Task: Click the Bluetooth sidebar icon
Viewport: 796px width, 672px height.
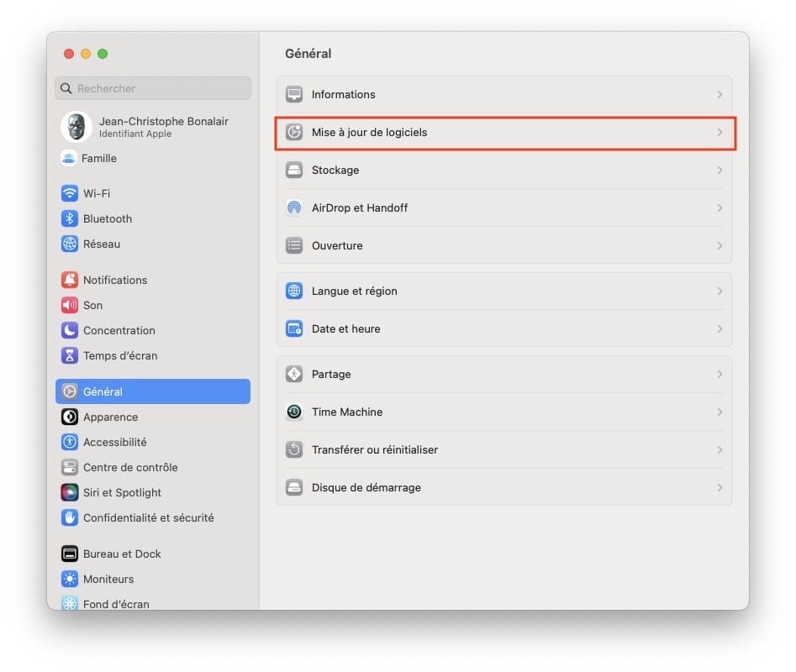Action: 70,218
